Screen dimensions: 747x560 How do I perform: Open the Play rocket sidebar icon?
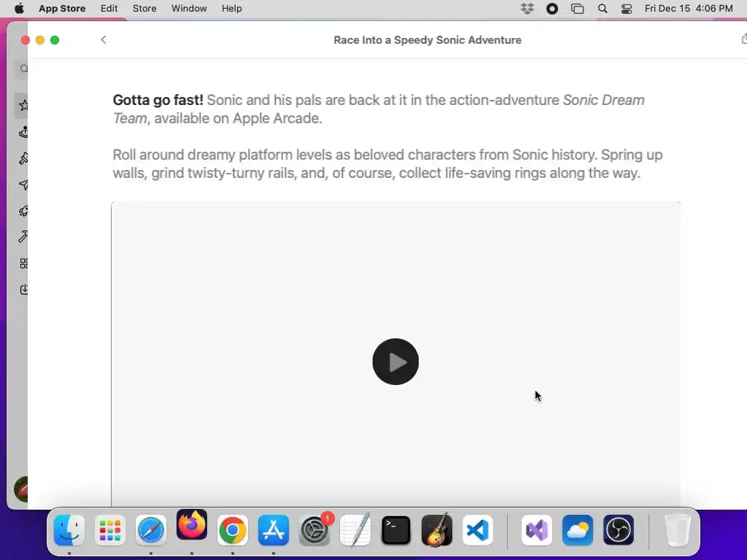23,211
